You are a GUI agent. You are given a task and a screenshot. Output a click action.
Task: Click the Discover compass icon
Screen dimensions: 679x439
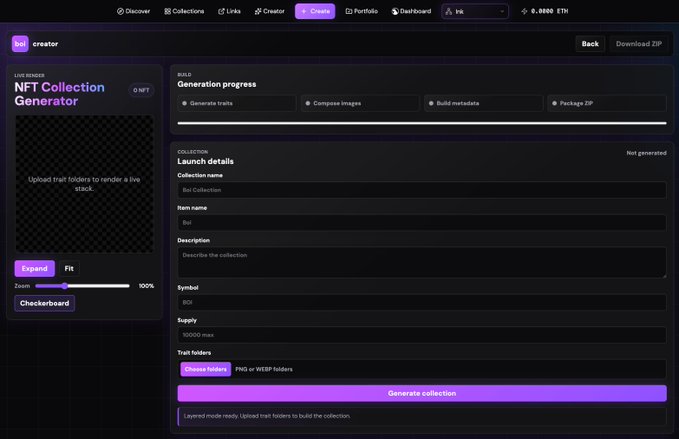pos(120,11)
